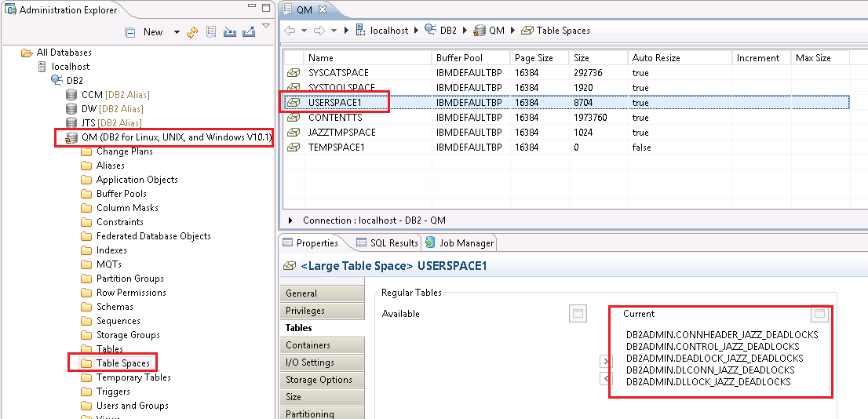This screenshot has width=868, height=419.
Task: Select the DB2 instance node
Action: click(x=67, y=80)
